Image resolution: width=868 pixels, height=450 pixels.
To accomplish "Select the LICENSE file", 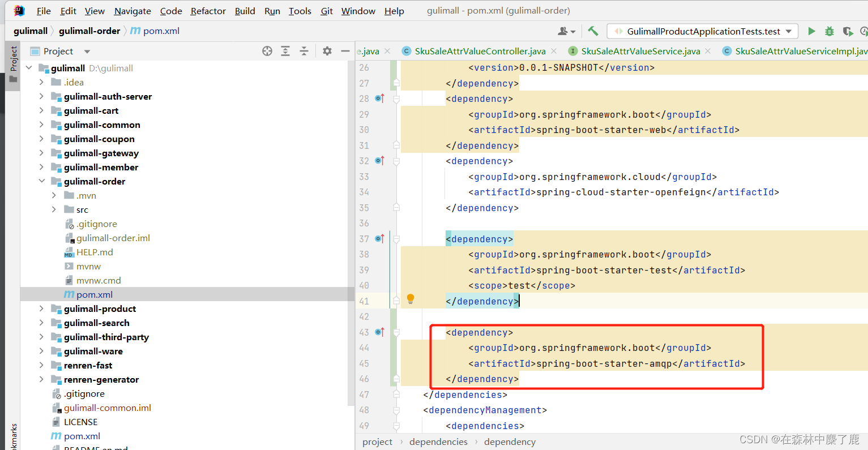I will pos(80,422).
